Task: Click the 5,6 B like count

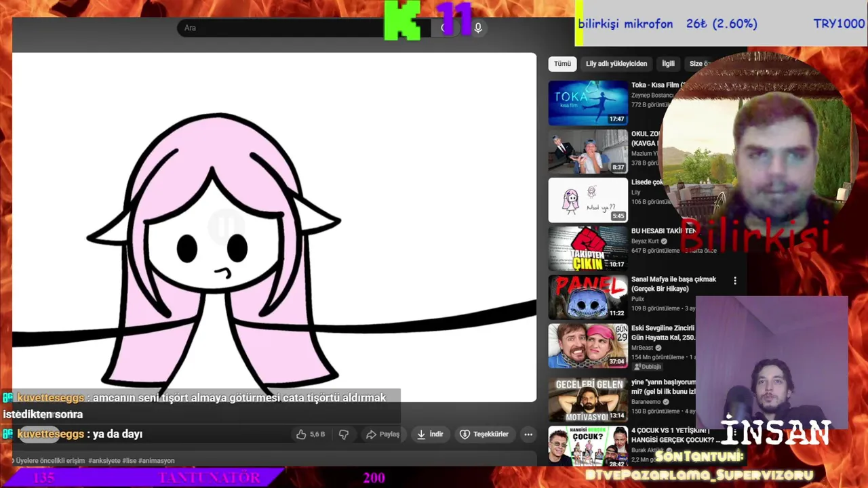Action: pos(317,434)
